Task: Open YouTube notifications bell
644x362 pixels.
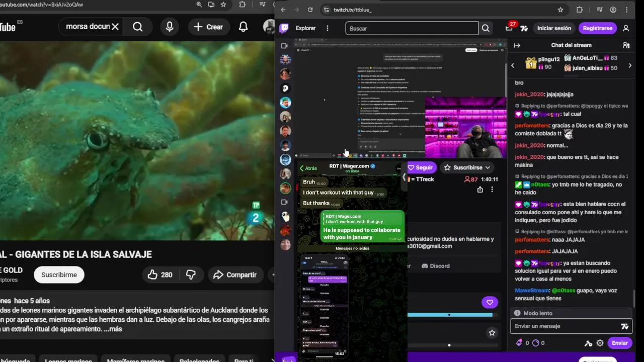Action: pos(243,27)
